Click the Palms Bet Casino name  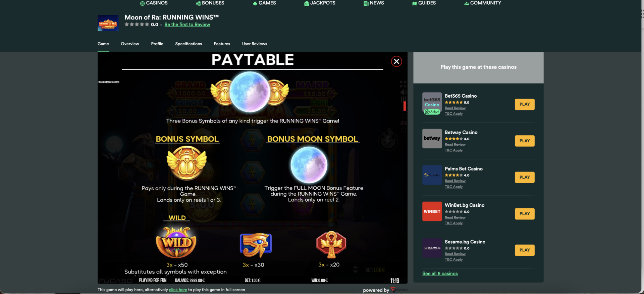point(464,169)
